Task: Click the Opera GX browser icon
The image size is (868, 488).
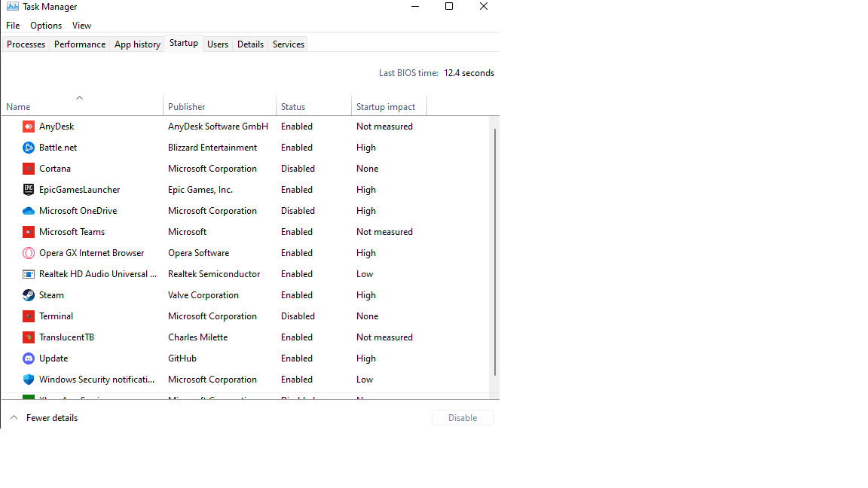Action: pos(28,253)
